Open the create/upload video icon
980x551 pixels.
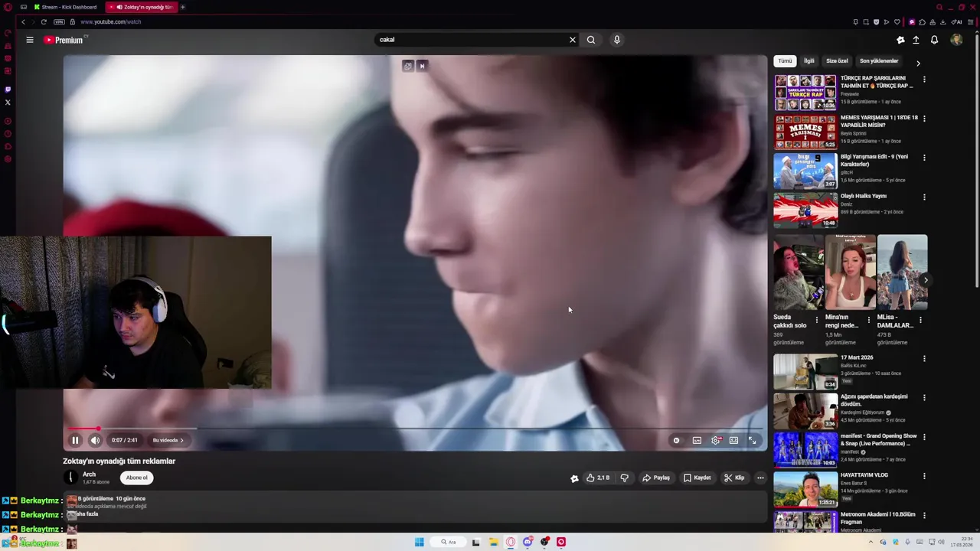click(x=916, y=40)
